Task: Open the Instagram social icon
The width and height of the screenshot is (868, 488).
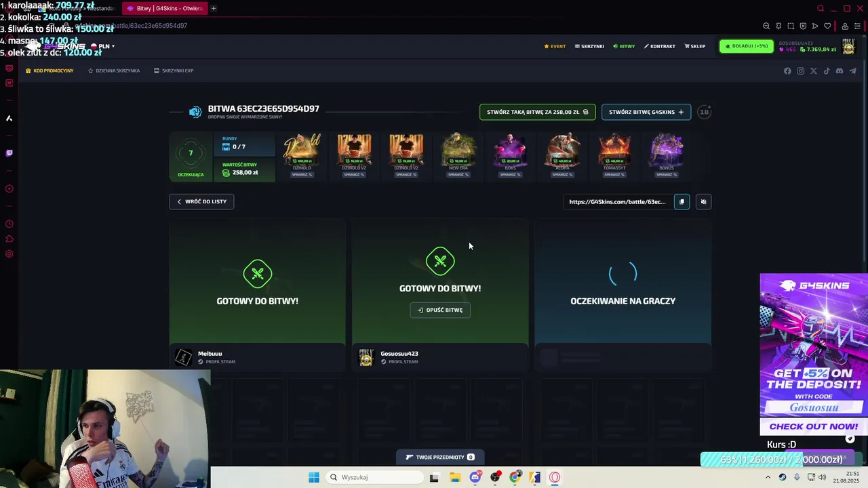Action: [x=800, y=71]
